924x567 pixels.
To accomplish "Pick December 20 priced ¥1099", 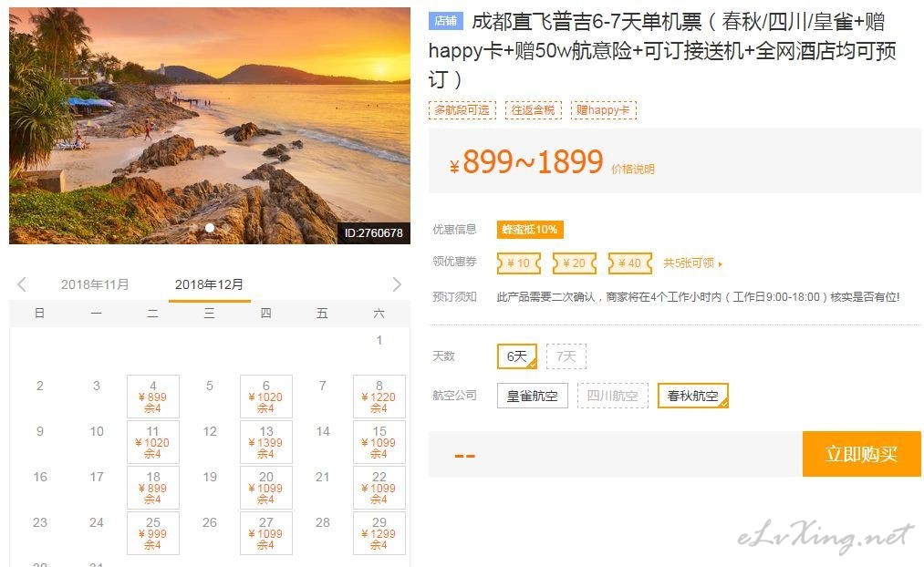I will tap(265, 488).
